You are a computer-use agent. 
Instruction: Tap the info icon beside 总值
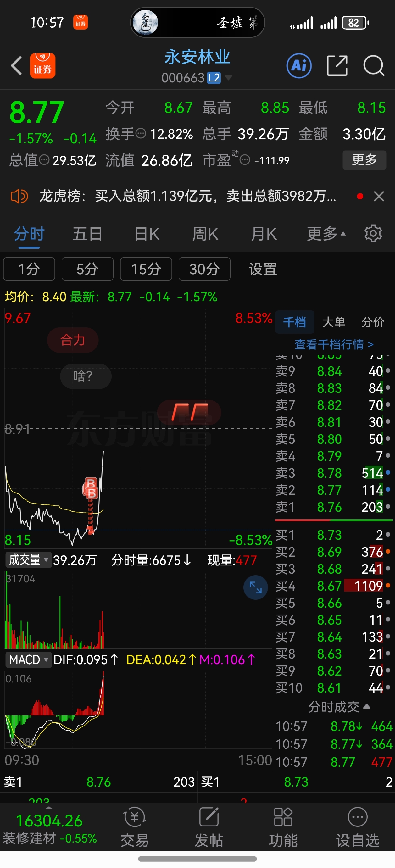point(44,160)
